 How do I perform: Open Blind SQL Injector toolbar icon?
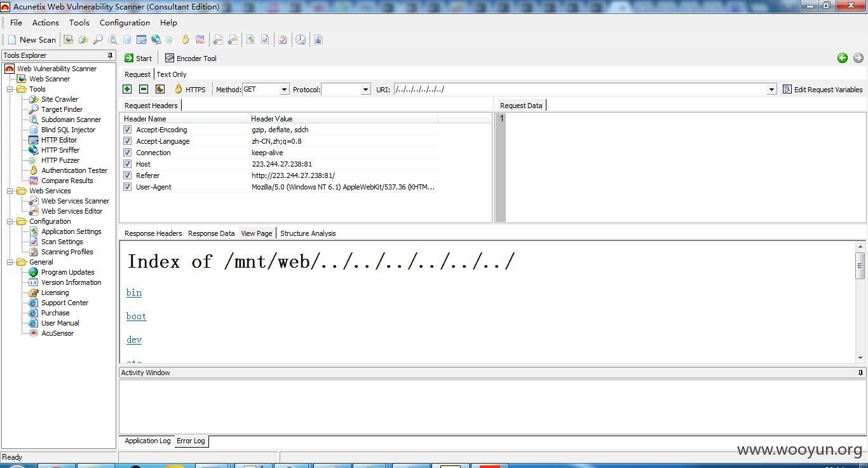pyautogui.click(x=127, y=39)
